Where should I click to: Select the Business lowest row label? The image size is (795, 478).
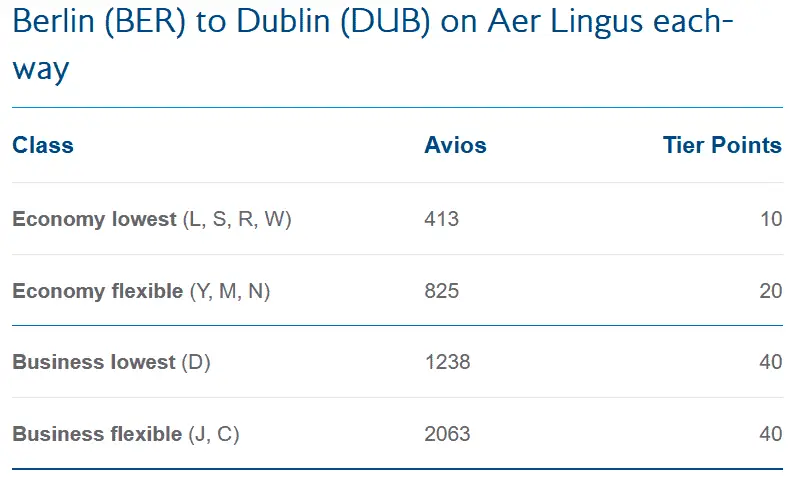94,362
